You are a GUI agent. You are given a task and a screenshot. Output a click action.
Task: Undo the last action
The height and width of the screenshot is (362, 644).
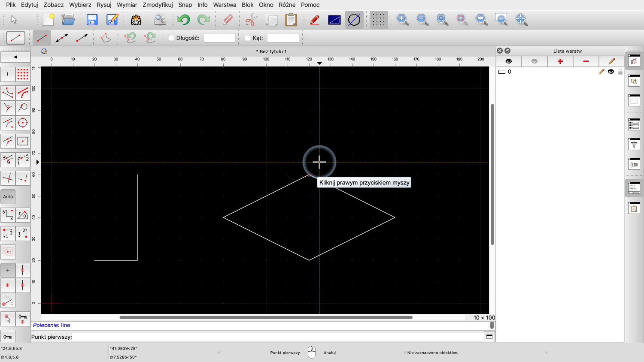[183, 20]
